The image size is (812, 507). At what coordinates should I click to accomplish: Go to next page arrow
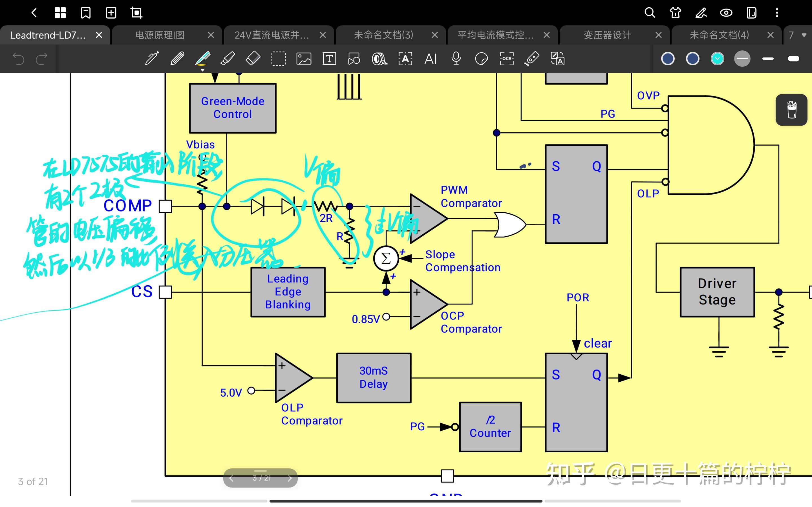point(290,478)
